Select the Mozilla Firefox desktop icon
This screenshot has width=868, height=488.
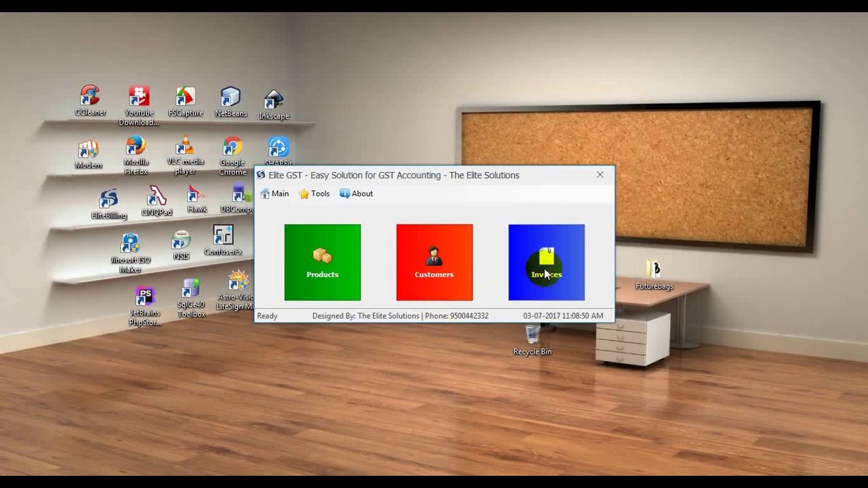coord(136,156)
